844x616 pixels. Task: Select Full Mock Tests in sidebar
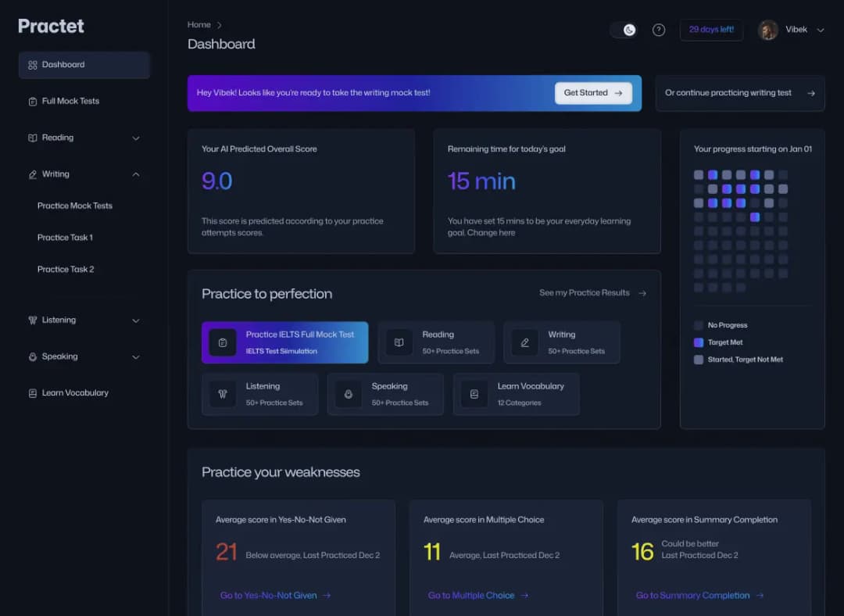(x=70, y=102)
